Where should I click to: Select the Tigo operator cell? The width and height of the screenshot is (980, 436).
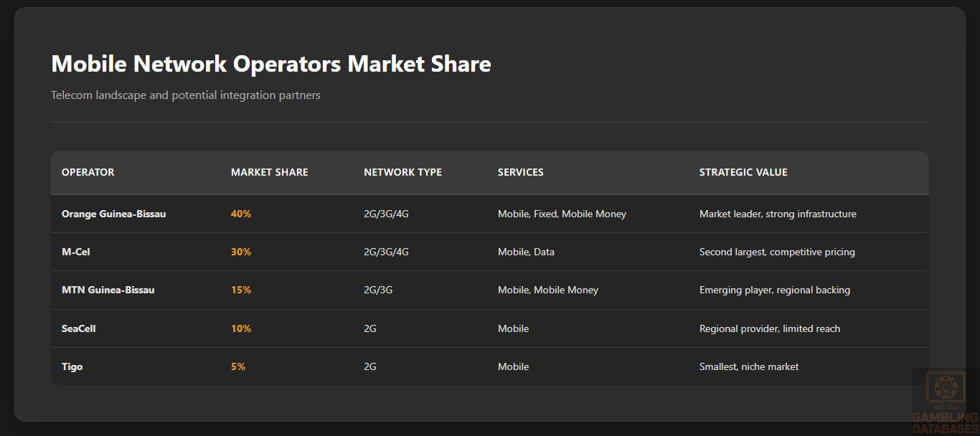pos(72,366)
